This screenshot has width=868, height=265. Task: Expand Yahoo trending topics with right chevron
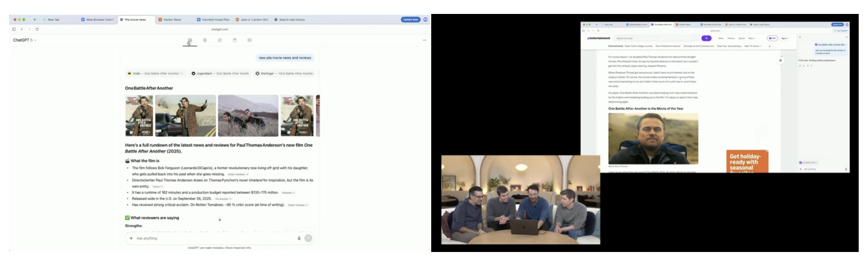[769, 46]
